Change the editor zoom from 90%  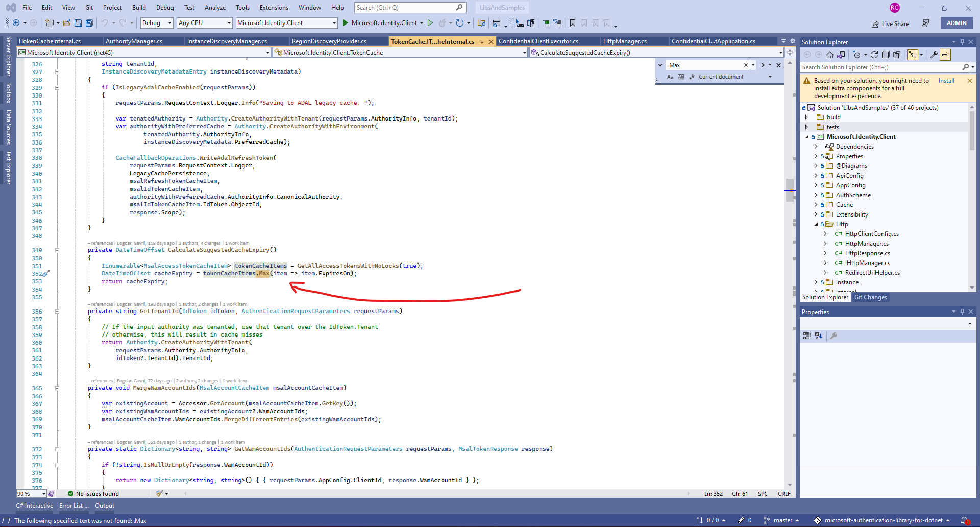pyautogui.click(x=31, y=494)
